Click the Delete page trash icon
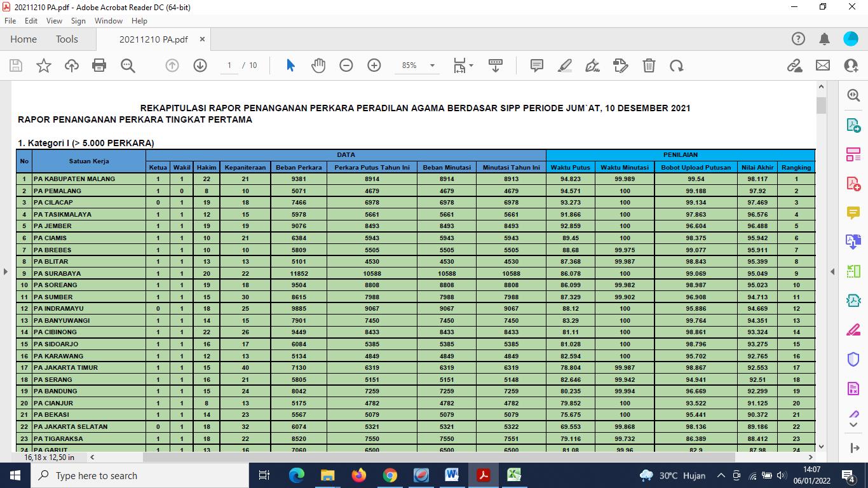This screenshot has height=488, width=868. point(649,65)
